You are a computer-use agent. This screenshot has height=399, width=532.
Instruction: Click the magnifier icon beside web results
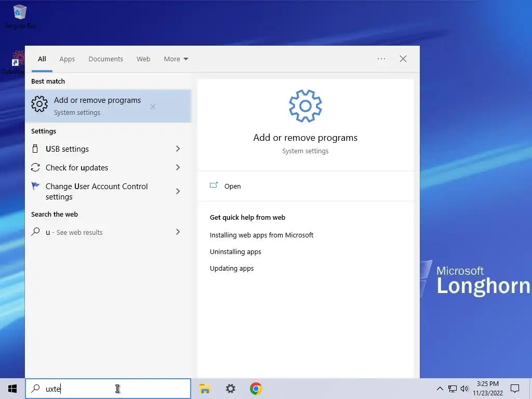(x=35, y=232)
